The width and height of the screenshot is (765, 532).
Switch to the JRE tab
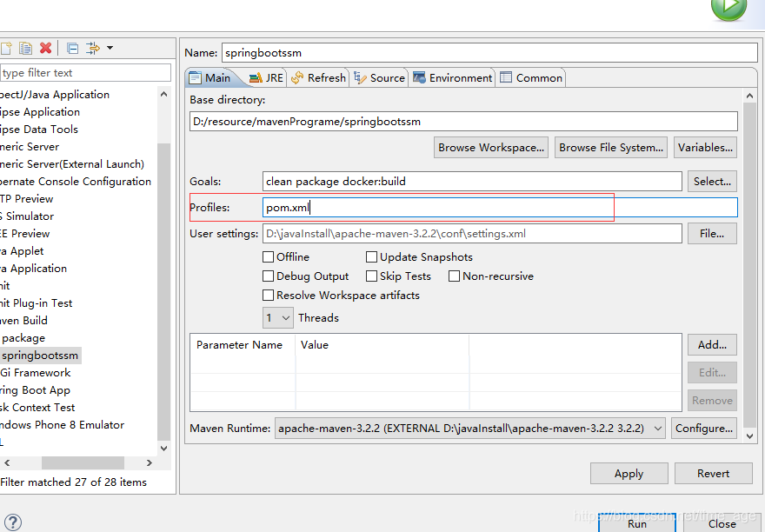click(x=266, y=78)
